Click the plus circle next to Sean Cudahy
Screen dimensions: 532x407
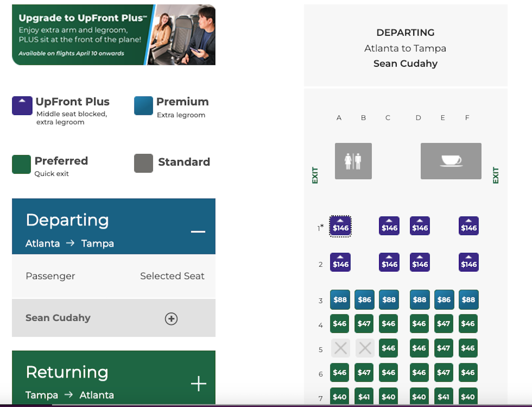(171, 318)
